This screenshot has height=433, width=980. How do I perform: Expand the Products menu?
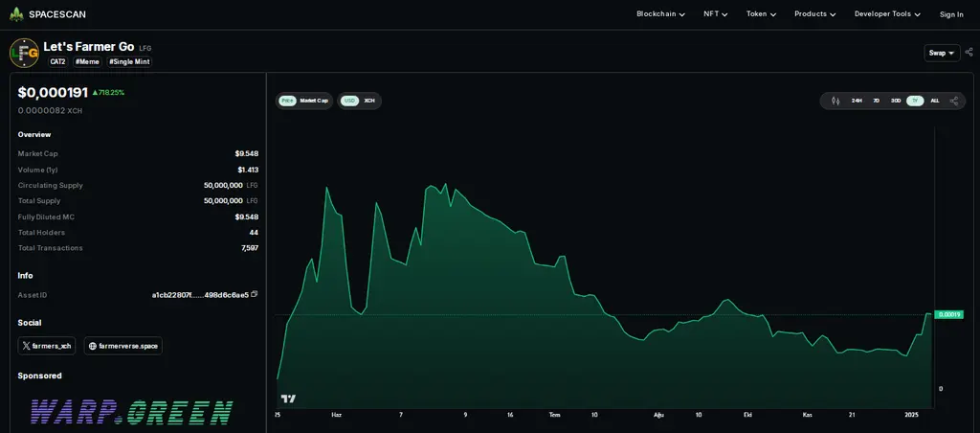coord(815,13)
